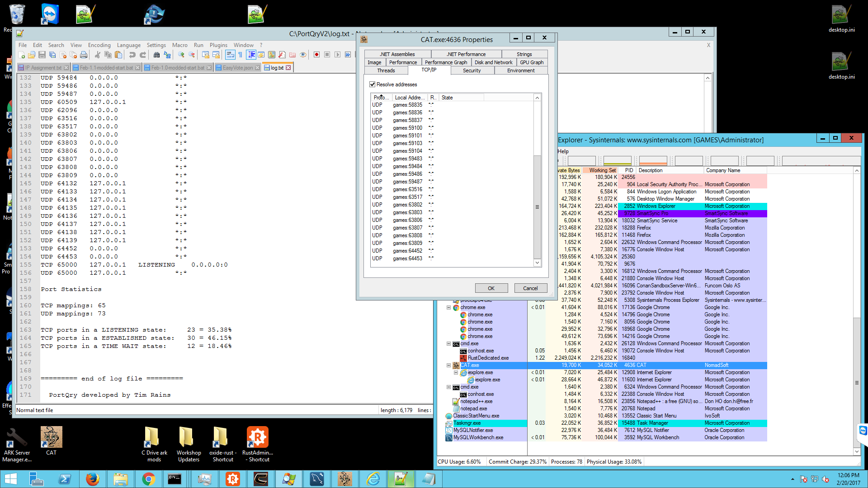The image size is (868, 488).
Task: Toggle show all characters
Action: 241,55
